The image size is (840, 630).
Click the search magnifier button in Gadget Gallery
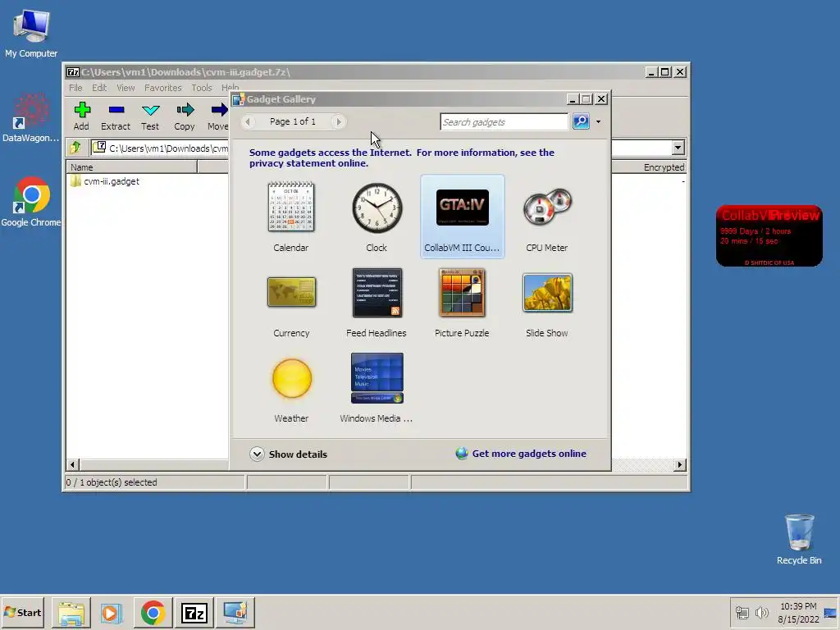pyautogui.click(x=582, y=121)
